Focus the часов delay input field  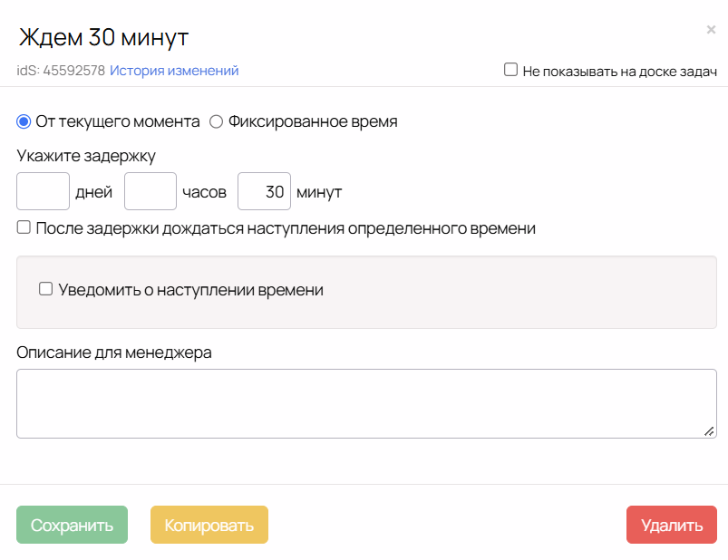(x=150, y=191)
